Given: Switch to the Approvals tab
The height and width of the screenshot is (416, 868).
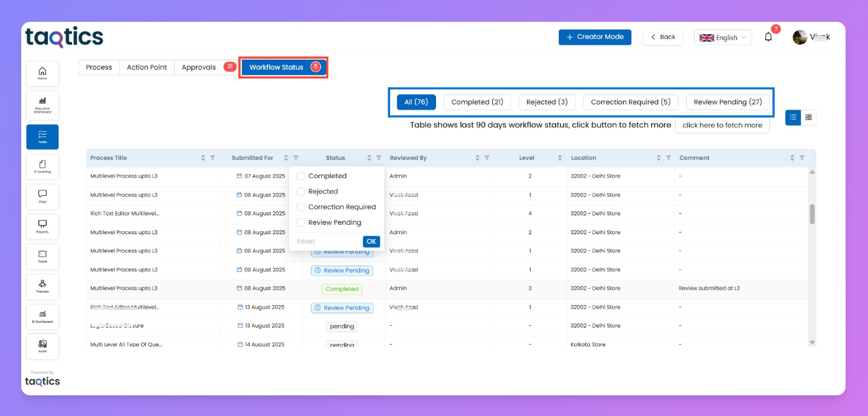Looking at the screenshot, I should (199, 67).
